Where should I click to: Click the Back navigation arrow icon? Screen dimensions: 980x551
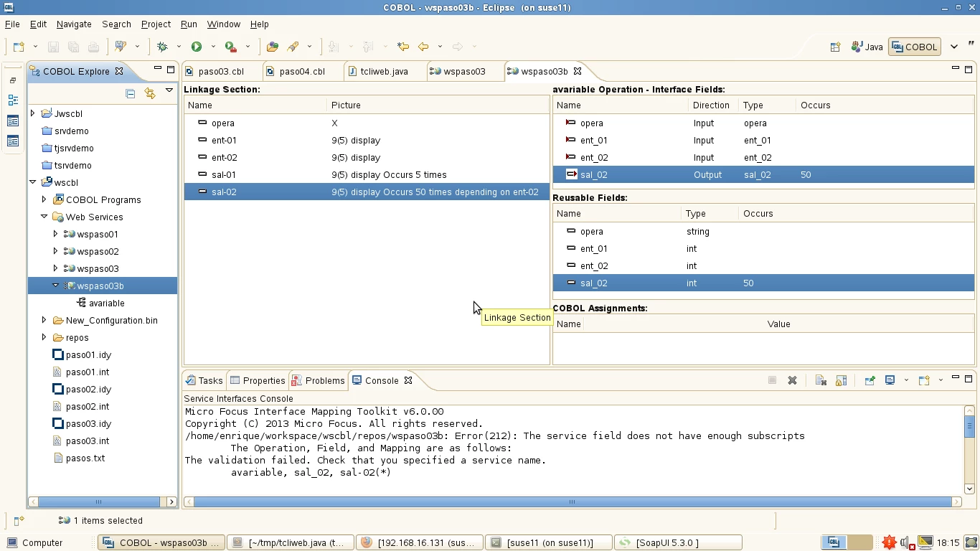pyautogui.click(x=423, y=47)
